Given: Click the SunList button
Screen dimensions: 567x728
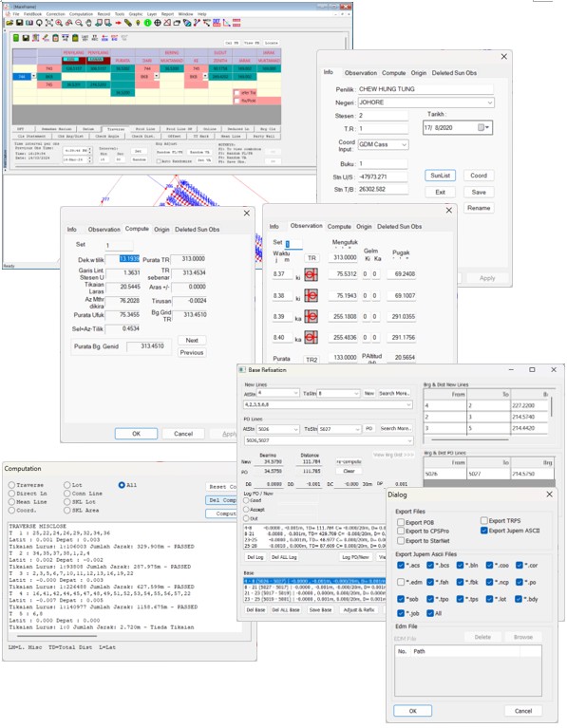Looking at the screenshot, I should point(440,176).
